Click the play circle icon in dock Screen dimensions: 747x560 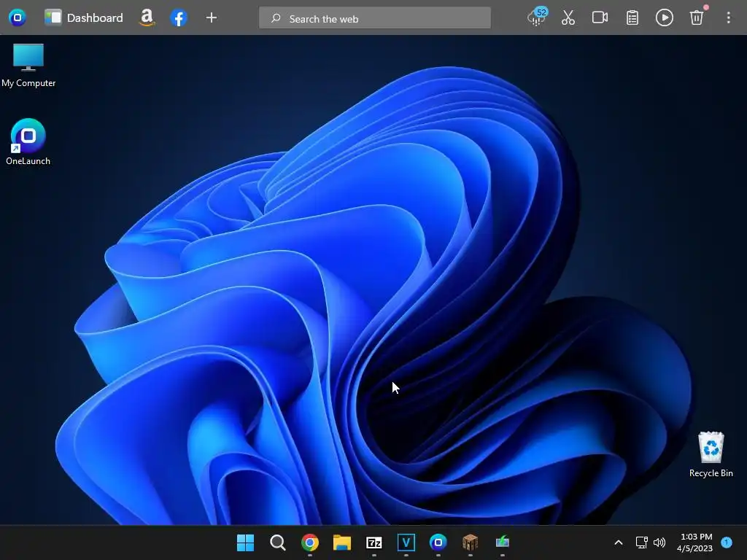(x=664, y=18)
